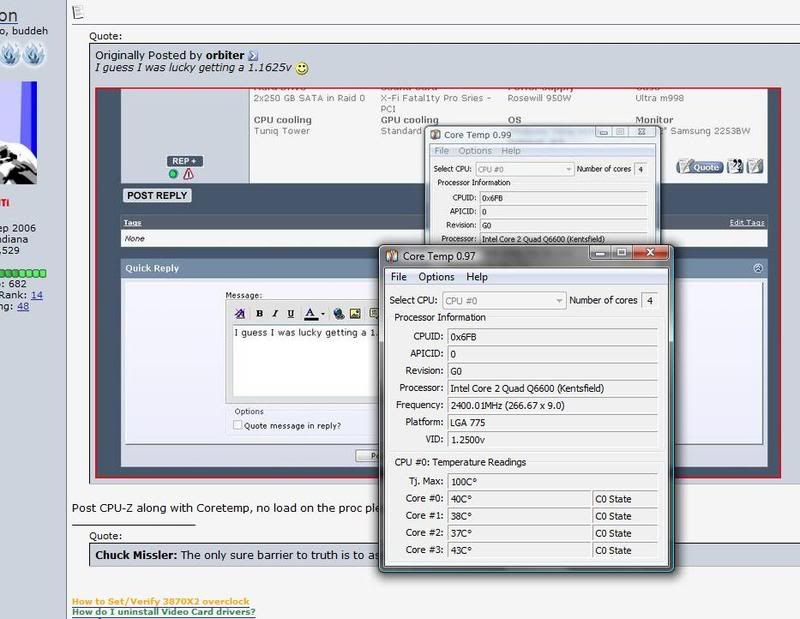Open the Options menu in Core Temp 0.97
The image size is (800, 619).
click(436, 277)
